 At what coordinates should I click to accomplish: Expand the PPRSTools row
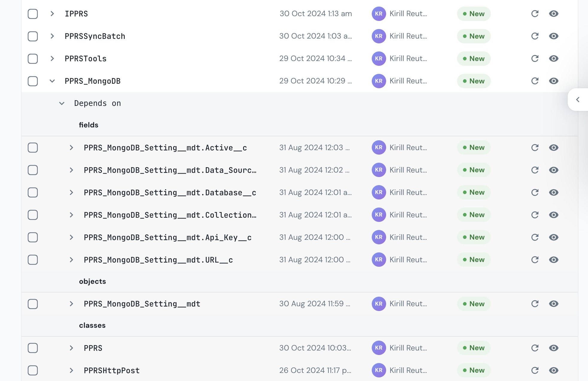pyautogui.click(x=52, y=59)
